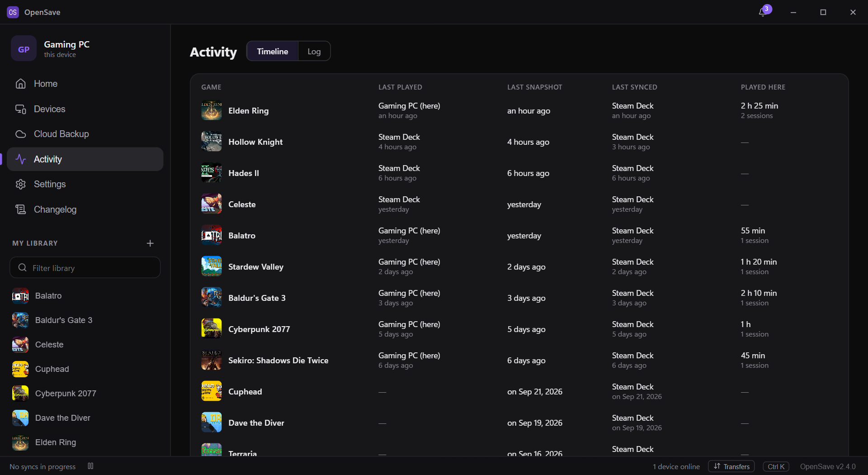This screenshot has width=868, height=475.
Task: Click the Baldur's Gate 3 icon in the activity table
Action: (212, 298)
